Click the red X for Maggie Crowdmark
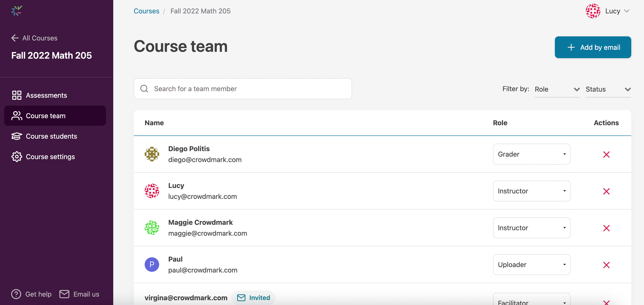 point(606,228)
